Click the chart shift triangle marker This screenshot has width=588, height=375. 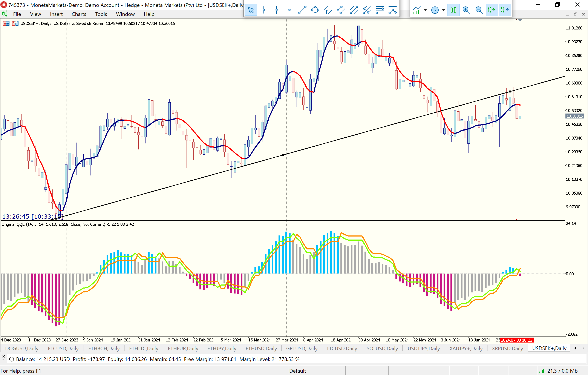pyautogui.click(x=520, y=20)
